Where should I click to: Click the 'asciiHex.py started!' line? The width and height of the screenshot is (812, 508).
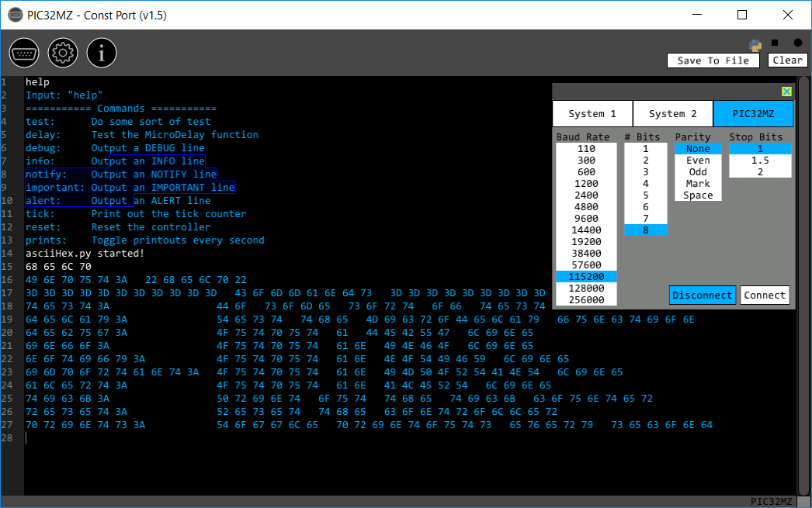(x=85, y=254)
